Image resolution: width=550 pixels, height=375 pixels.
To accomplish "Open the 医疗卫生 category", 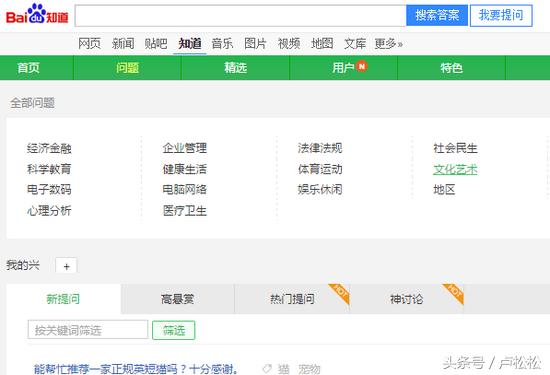I will 185,210.
